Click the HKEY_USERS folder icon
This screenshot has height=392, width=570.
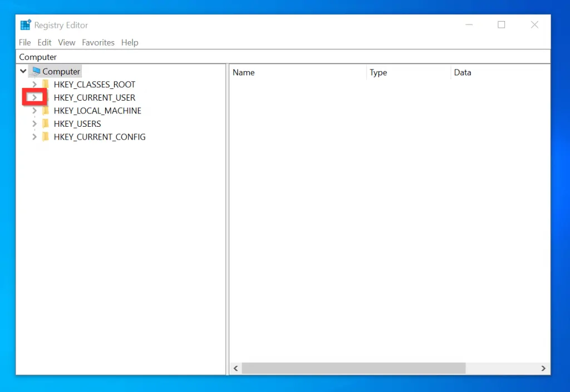(x=46, y=123)
